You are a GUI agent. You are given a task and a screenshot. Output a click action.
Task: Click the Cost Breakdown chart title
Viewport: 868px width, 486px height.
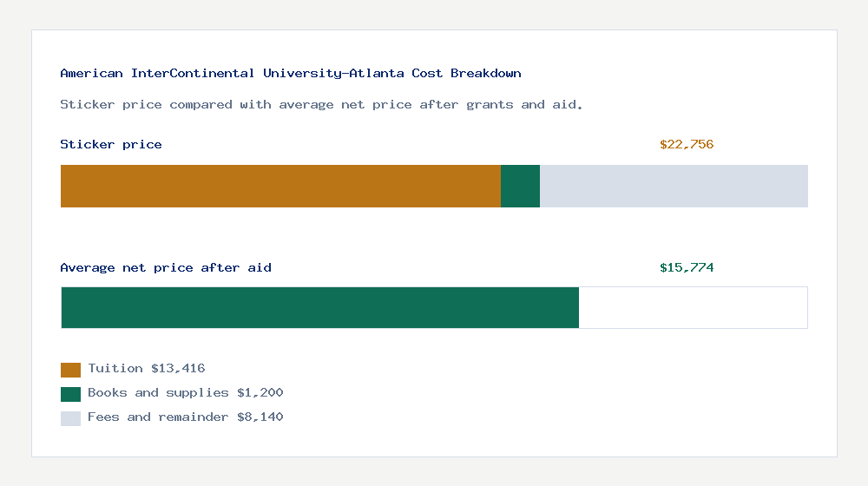(291, 73)
